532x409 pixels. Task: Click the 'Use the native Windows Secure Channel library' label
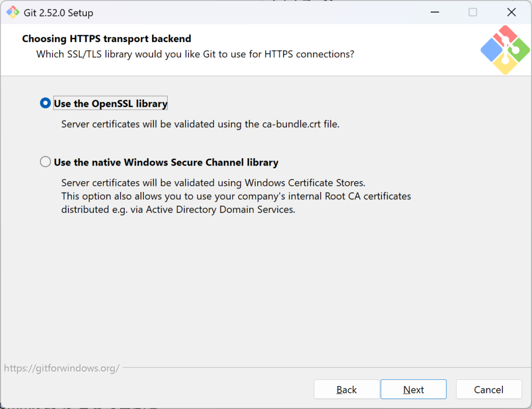click(166, 162)
